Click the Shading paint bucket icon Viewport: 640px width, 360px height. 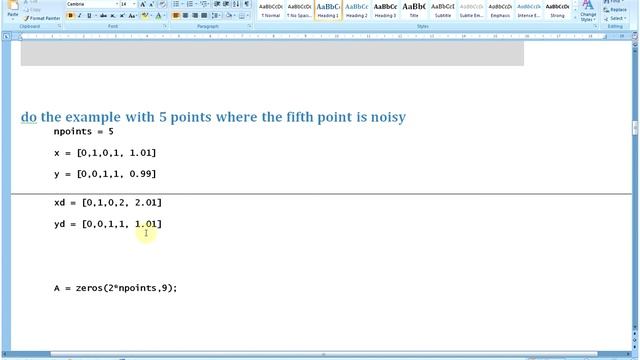(229, 16)
